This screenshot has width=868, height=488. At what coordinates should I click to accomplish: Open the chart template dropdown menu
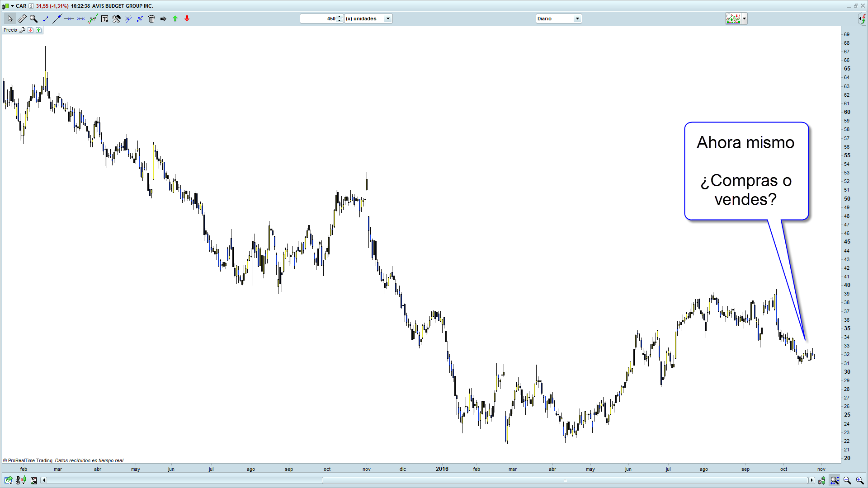744,19
